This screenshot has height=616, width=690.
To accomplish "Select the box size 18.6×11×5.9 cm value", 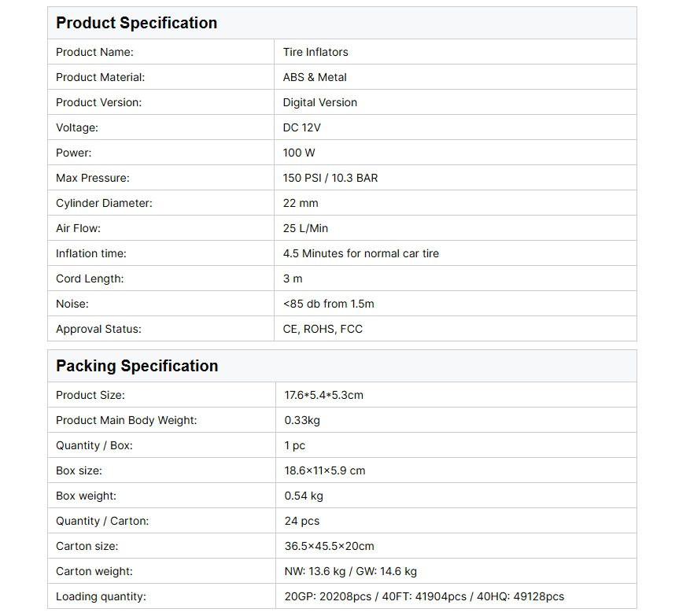I will pyautogui.click(x=325, y=470).
